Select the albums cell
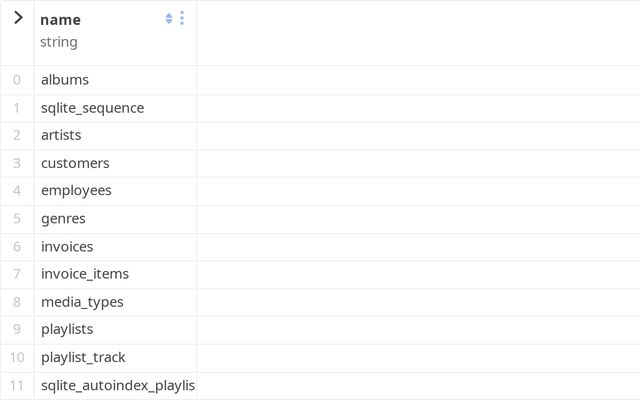640x400 pixels. pyautogui.click(x=65, y=80)
